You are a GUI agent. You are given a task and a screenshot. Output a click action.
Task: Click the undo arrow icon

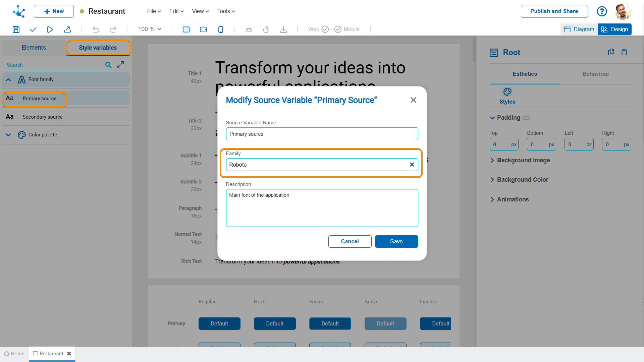pos(96,29)
